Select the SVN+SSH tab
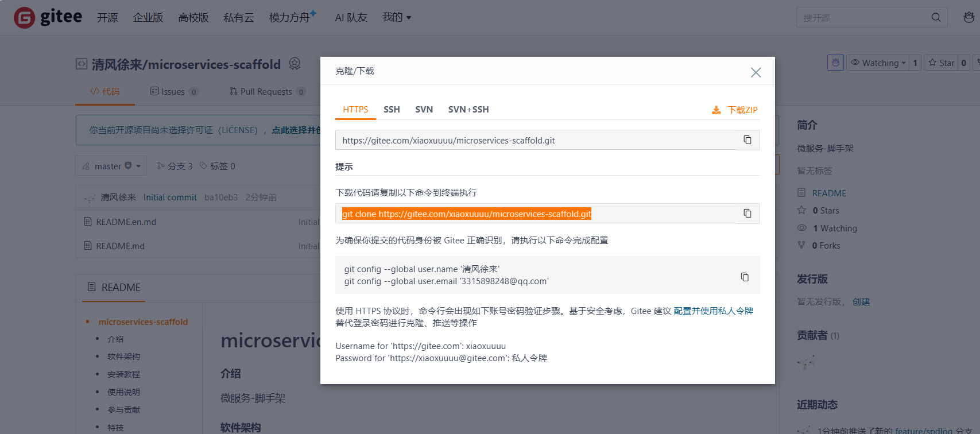 [468, 110]
